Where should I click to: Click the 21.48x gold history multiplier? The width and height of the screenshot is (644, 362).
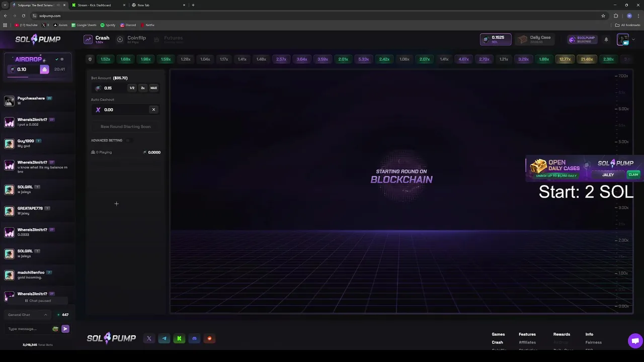pyautogui.click(x=587, y=59)
